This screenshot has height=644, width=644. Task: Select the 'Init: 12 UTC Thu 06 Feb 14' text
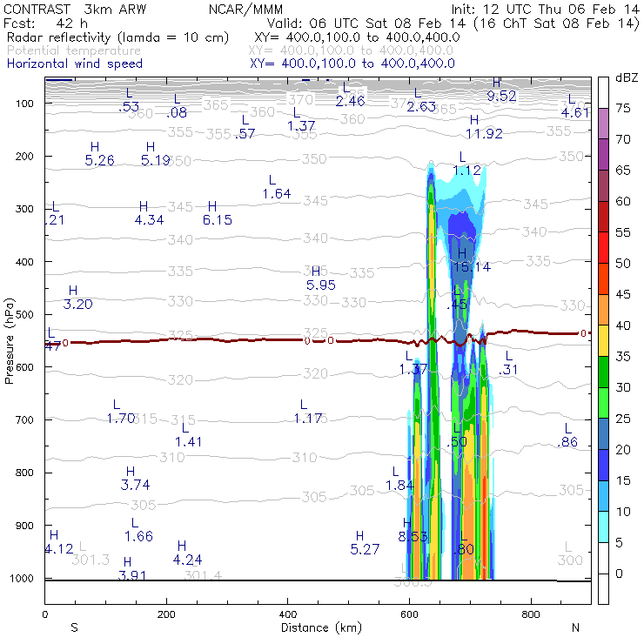pyautogui.click(x=545, y=9)
